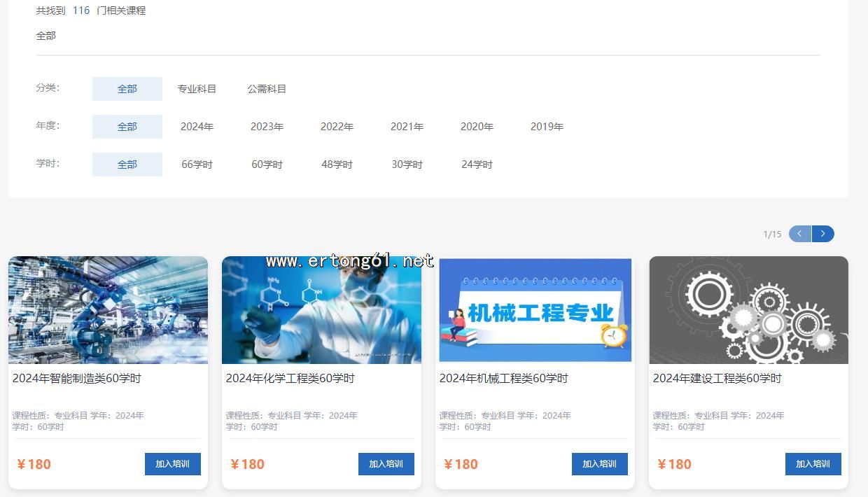
Task: Open the 2024年建设工程类60学时 course title
Action: (717, 379)
